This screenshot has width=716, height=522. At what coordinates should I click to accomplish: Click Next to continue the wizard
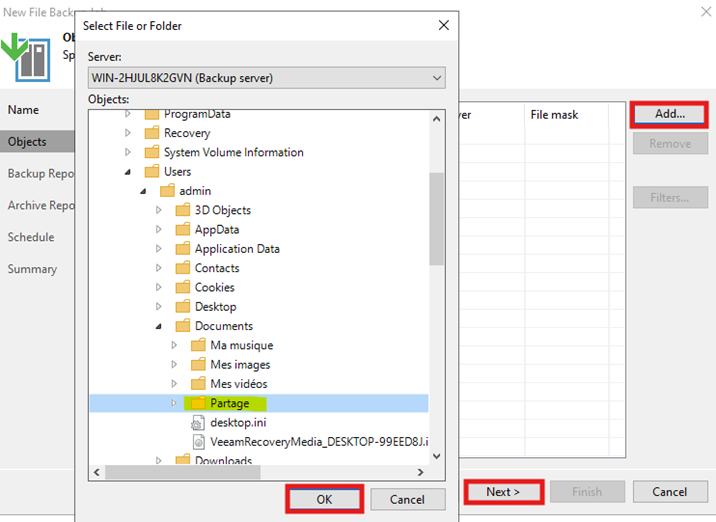(x=503, y=491)
